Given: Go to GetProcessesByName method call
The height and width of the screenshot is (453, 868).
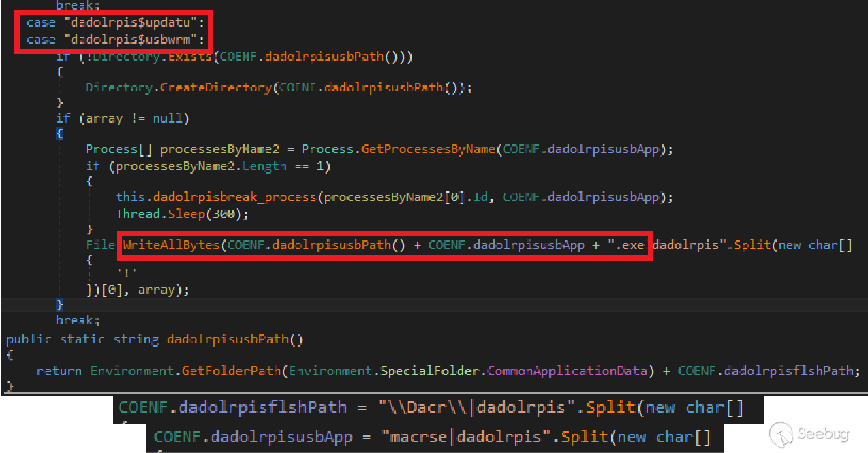Looking at the screenshot, I should tap(427, 149).
